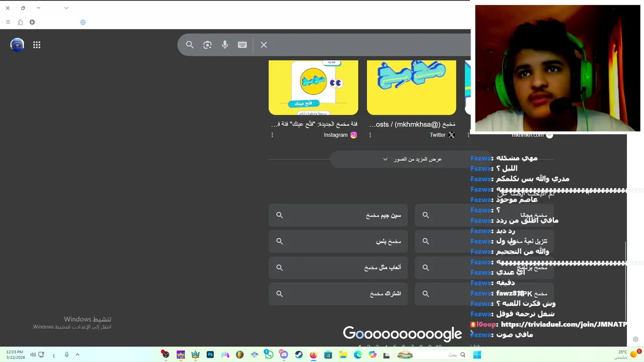Open the Instagram image thumbnail فتح عينك

click(313, 87)
